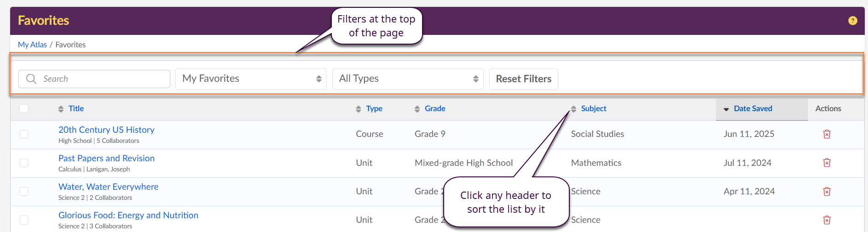This screenshot has height=232, width=868.
Task: Sort the list by Type header
Action: [x=374, y=109]
